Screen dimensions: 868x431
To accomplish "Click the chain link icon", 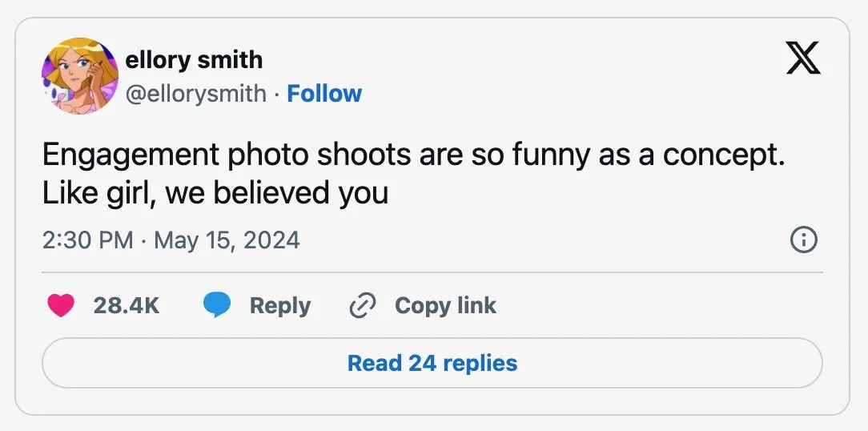I will click(x=363, y=305).
